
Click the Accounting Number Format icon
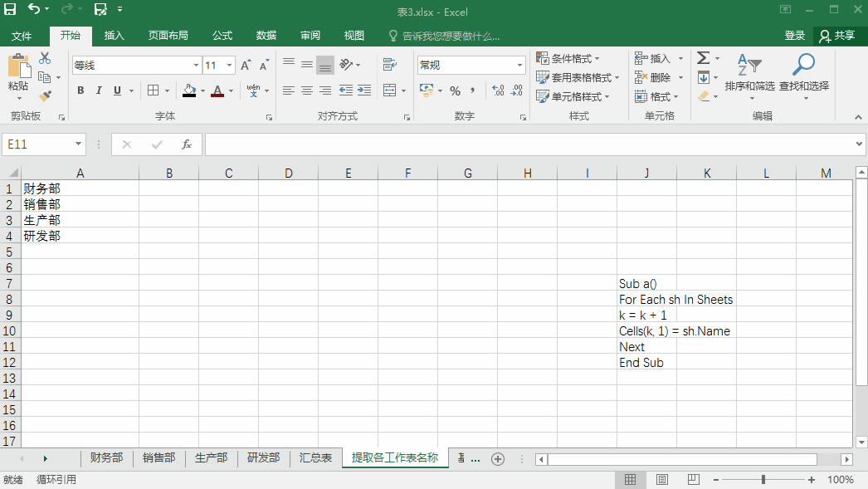coord(427,90)
